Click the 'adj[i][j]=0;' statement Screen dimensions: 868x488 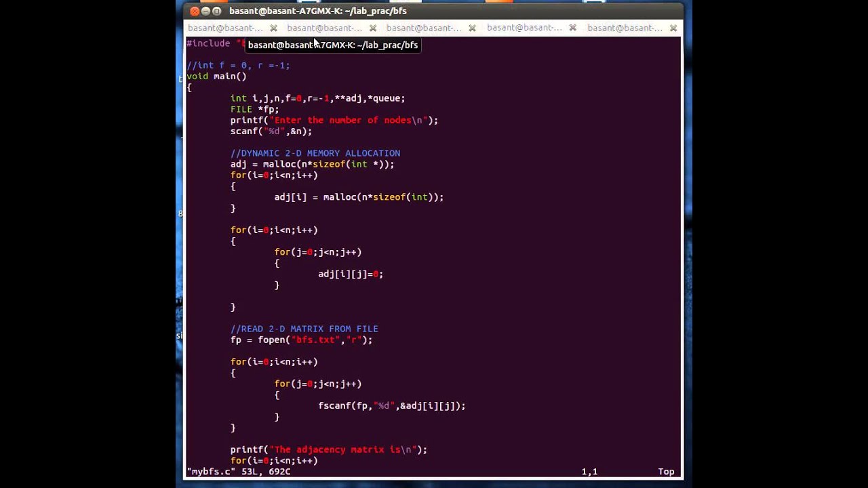351,274
